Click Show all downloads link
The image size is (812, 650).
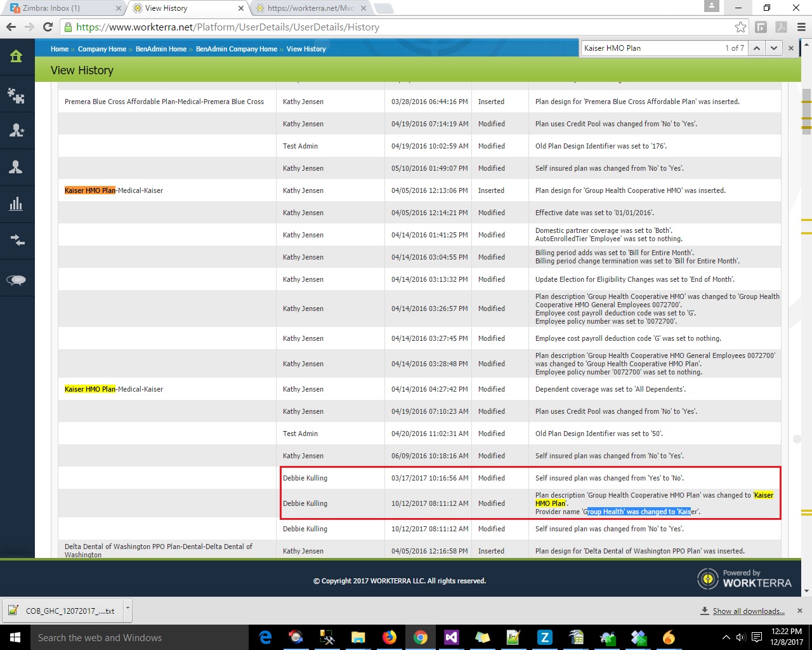coord(749,611)
